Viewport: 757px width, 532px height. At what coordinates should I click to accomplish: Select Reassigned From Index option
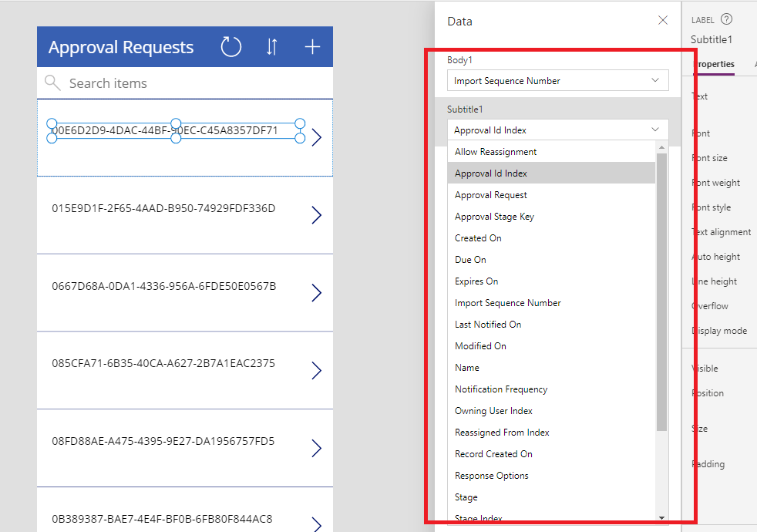(551, 433)
